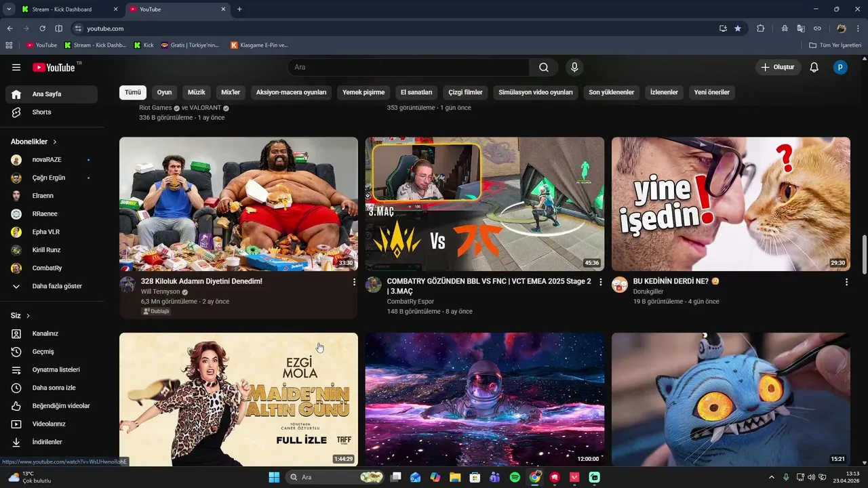Open novaRAZE channel subscription
This screenshot has width=868, height=488.
52,160
